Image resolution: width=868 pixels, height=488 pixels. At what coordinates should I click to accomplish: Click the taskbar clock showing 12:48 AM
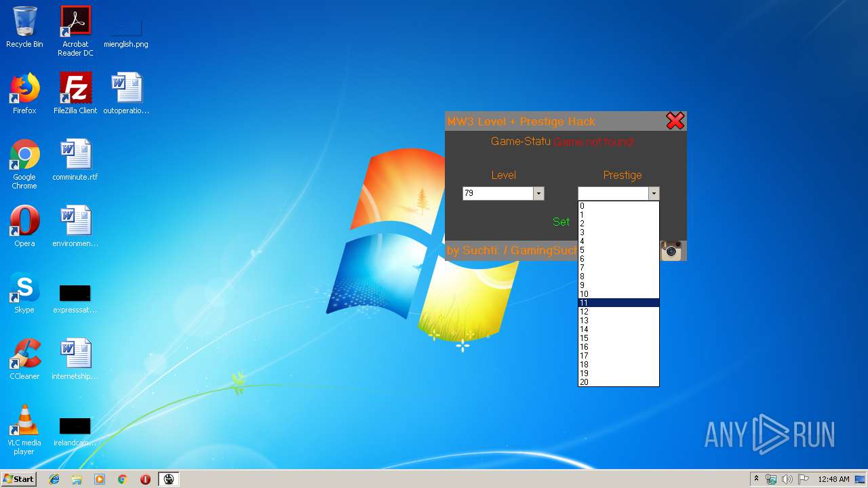(833, 479)
